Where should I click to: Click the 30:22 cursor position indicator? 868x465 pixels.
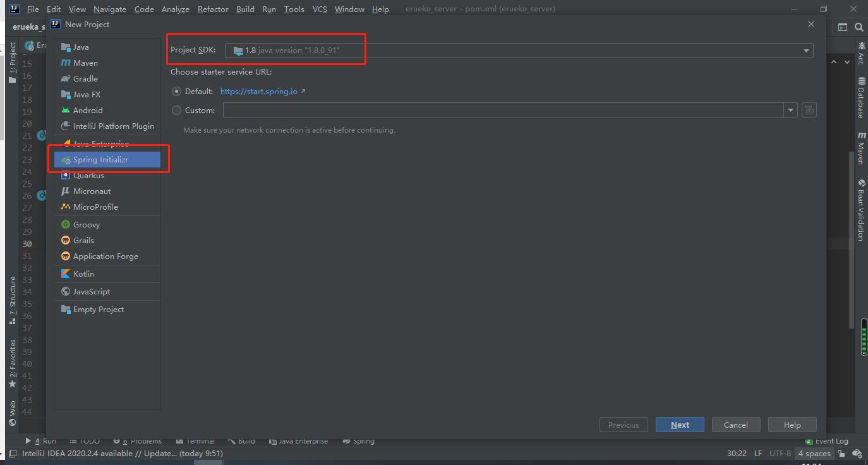[737, 453]
